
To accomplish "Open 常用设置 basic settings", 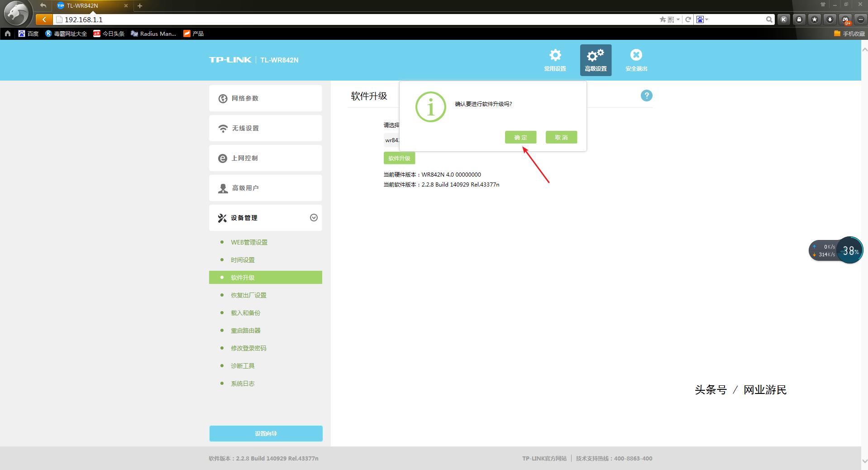I will (555, 60).
